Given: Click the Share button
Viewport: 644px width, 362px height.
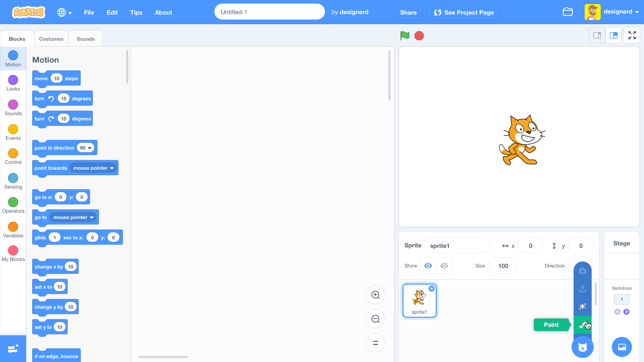Looking at the screenshot, I should (x=408, y=12).
